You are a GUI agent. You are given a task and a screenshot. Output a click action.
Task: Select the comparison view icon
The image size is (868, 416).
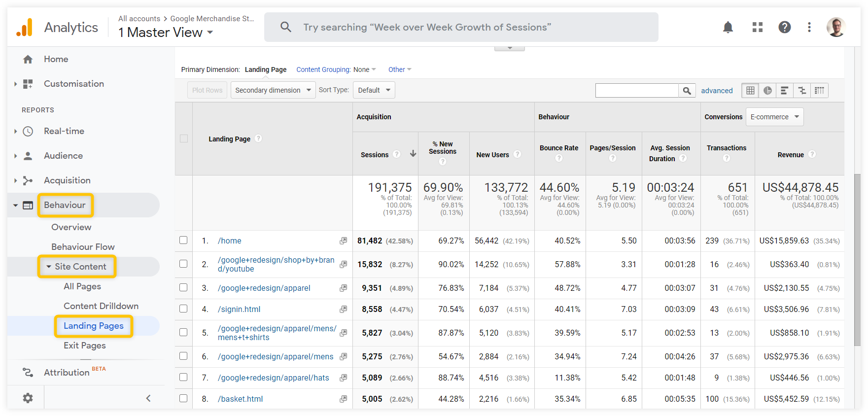click(802, 90)
